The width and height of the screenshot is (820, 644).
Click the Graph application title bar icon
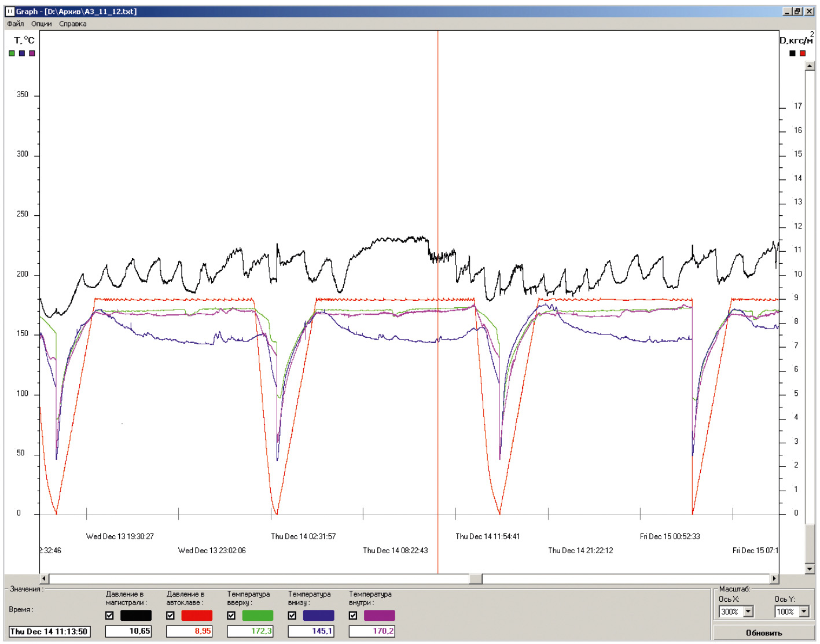[9, 11]
